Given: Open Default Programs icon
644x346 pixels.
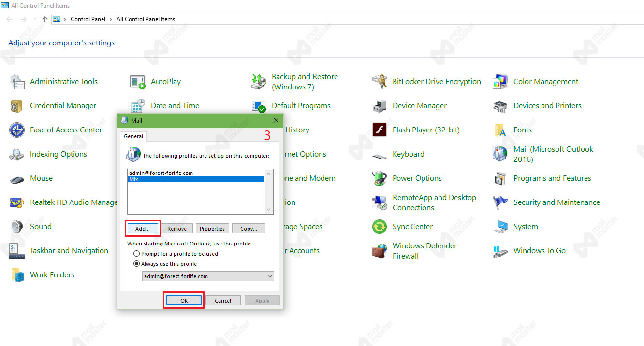Looking at the screenshot, I should click(x=259, y=106).
